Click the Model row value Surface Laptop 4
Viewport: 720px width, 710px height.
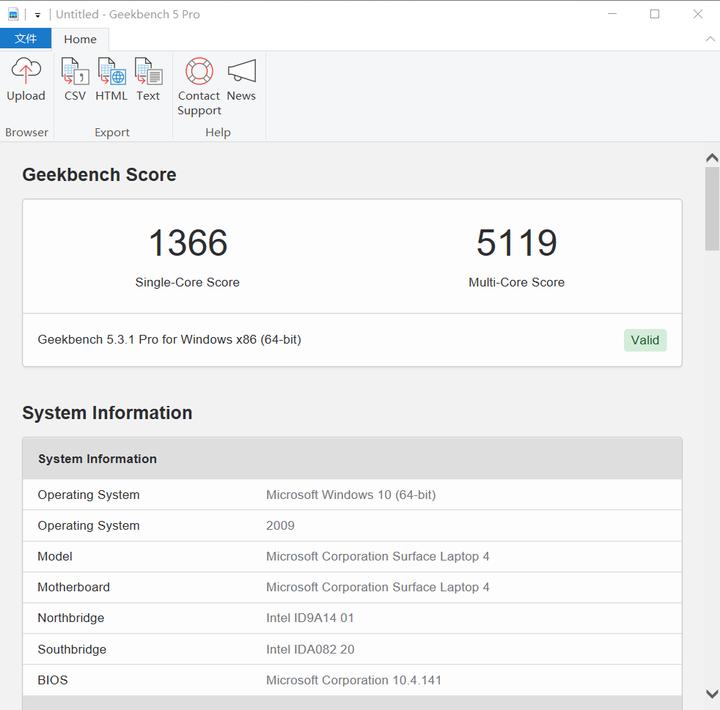click(x=377, y=556)
